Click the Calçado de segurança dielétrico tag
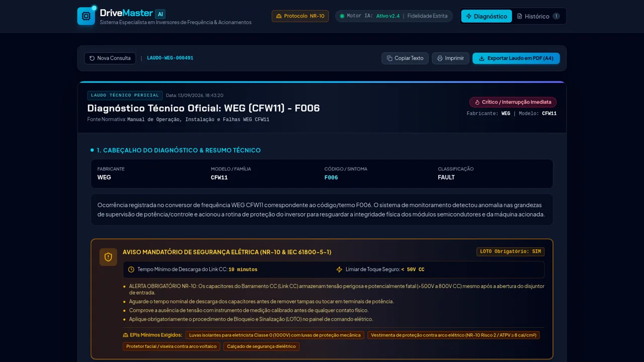The image size is (644, 362). click(261, 346)
